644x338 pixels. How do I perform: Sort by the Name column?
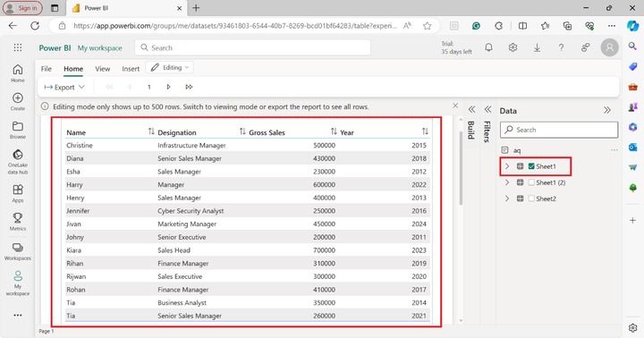(x=151, y=131)
